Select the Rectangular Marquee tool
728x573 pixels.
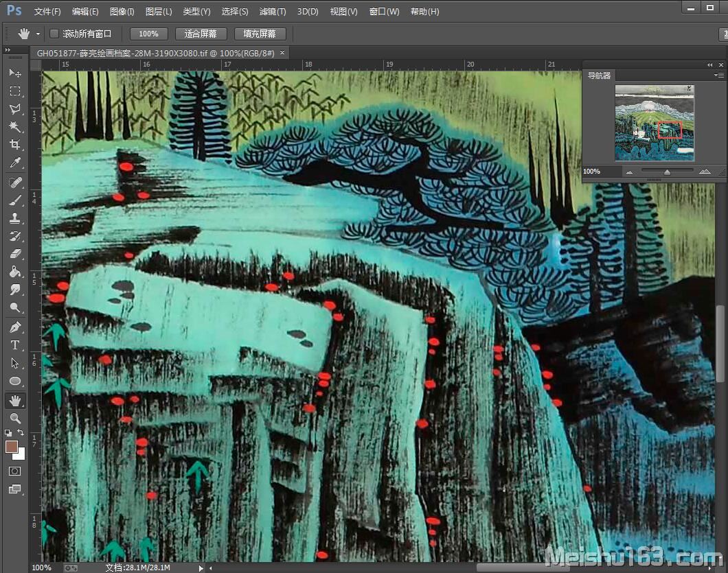[15, 91]
